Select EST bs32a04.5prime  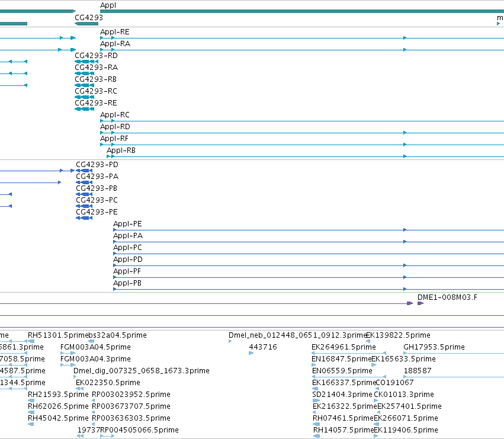coord(117,335)
